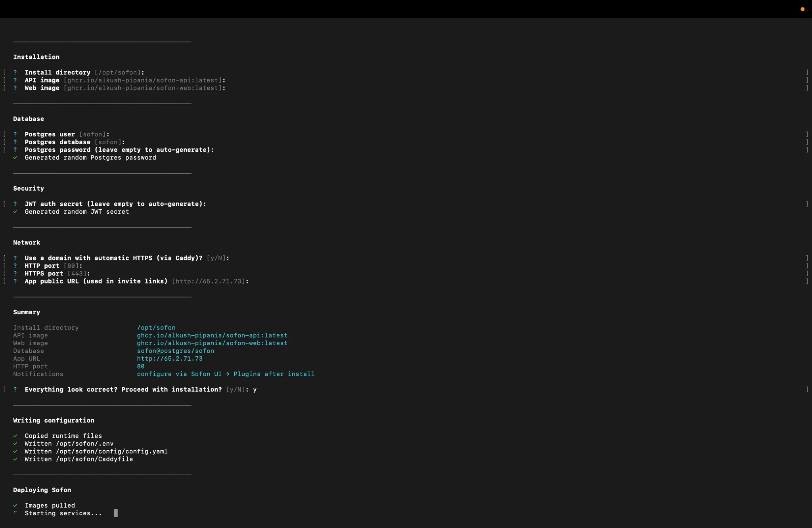Screen dimensions: 812x528
Task: Click the 'HTTPS port [443]:' prompt
Action: point(57,274)
